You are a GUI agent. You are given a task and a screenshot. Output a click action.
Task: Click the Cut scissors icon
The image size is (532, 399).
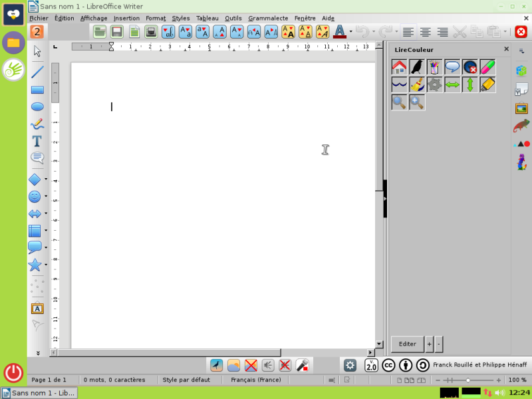tap(460, 32)
